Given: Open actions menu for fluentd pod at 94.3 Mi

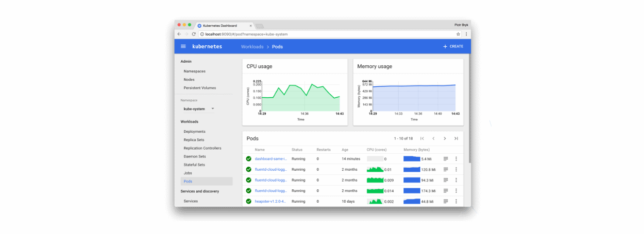Looking at the screenshot, I should tap(456, 180).
